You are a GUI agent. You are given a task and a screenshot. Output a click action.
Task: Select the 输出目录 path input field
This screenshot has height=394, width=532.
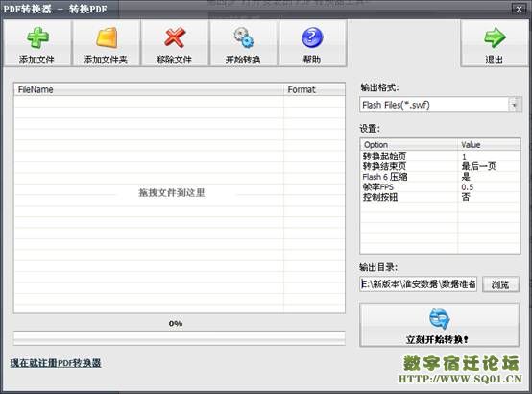[418, 283]
